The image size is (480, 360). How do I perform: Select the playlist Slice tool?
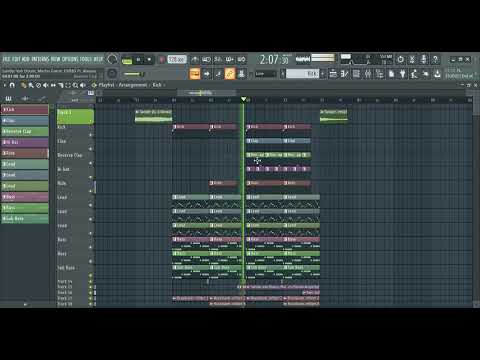(x=61, y=85)
